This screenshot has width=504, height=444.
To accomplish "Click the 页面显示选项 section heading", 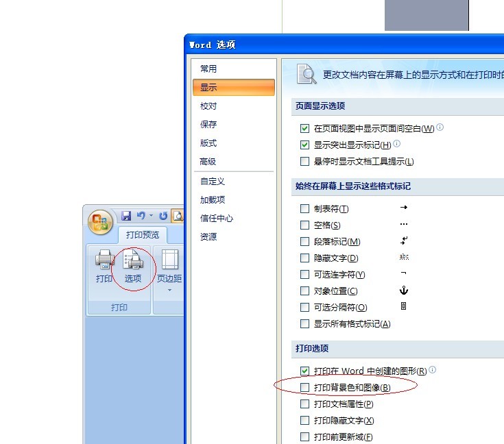I will point(320,106).
